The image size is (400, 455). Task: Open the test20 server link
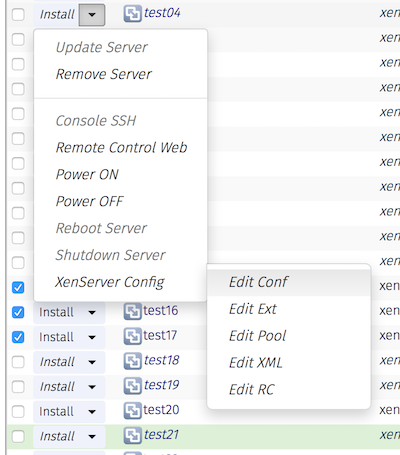161,410
